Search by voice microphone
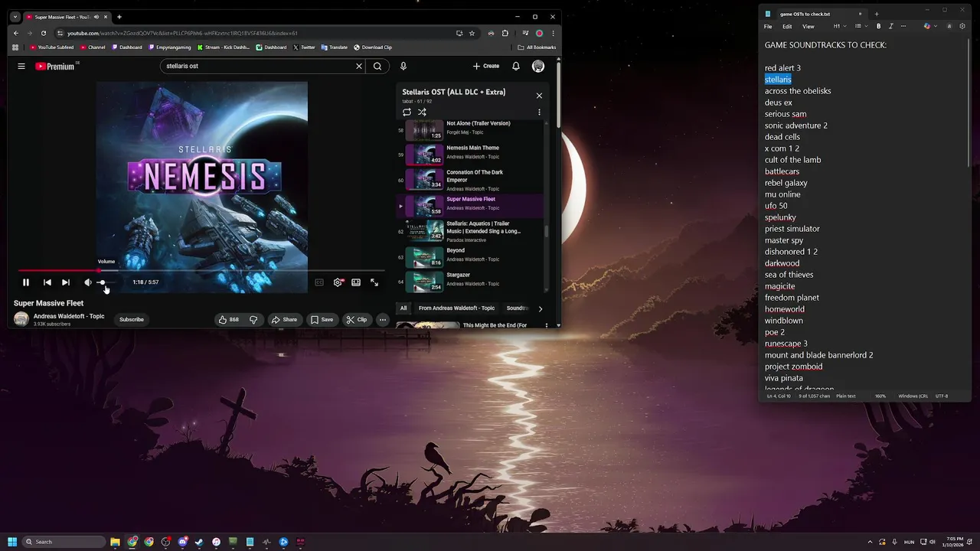 pyautogui.click(x=403, y=66)
